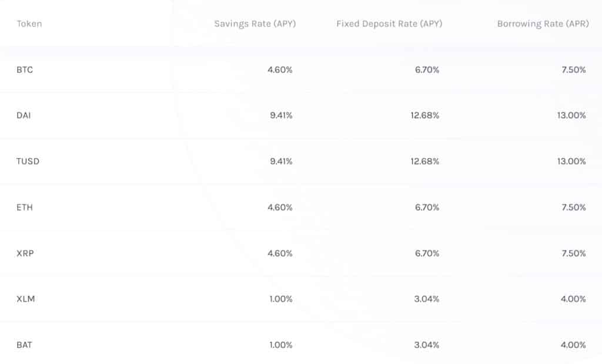This screenshot has width=602, height=364.
Task: Select the XLM token label
Action: [26, 299]
